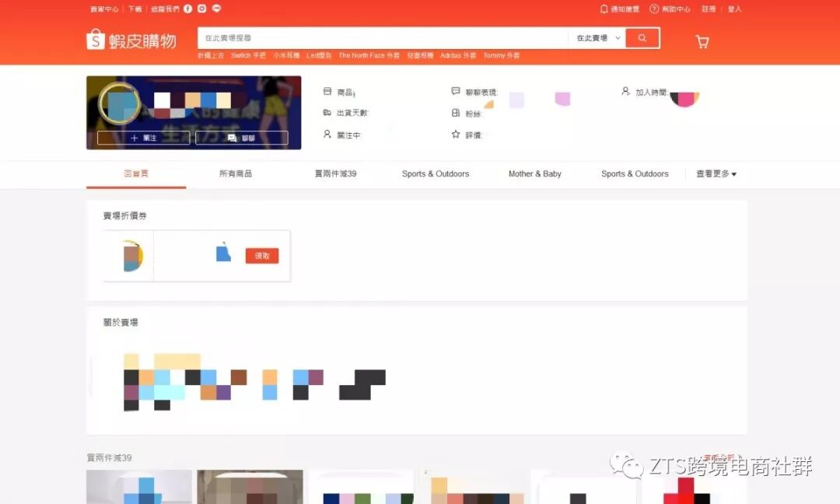
Task: Select the 回首頁 tab
Action: coord(136,173)
